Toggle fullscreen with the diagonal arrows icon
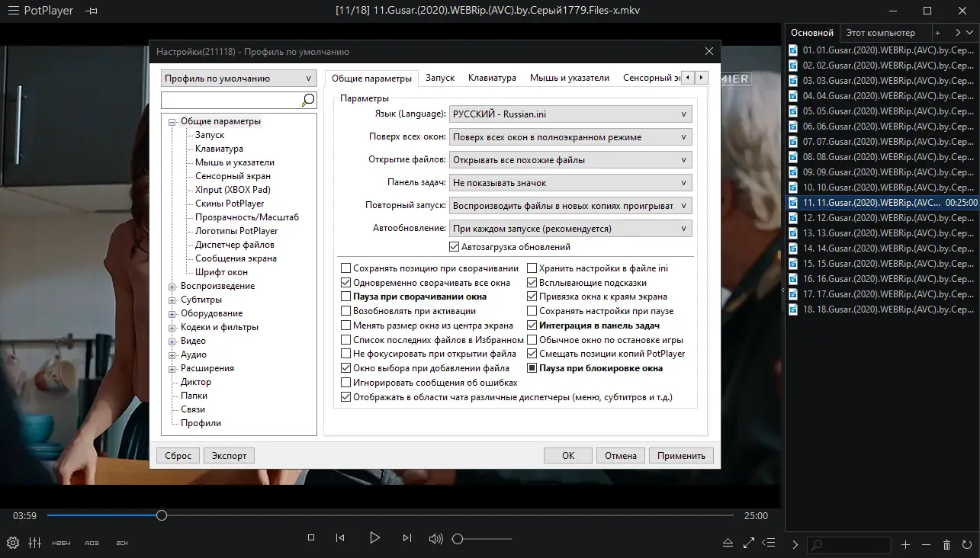 click(749, 544)
